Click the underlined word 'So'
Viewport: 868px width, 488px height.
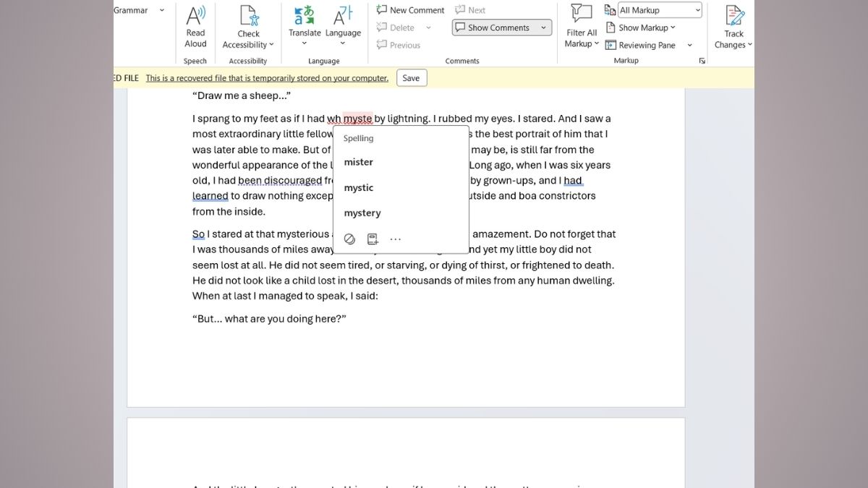pyautogui.click(x=198, y=234)
